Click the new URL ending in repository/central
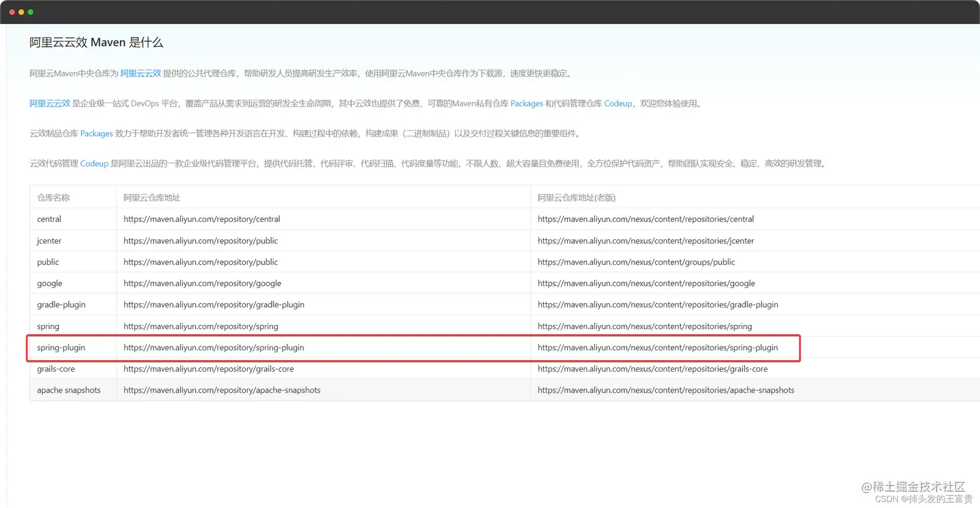 click(x=202, y=219)
